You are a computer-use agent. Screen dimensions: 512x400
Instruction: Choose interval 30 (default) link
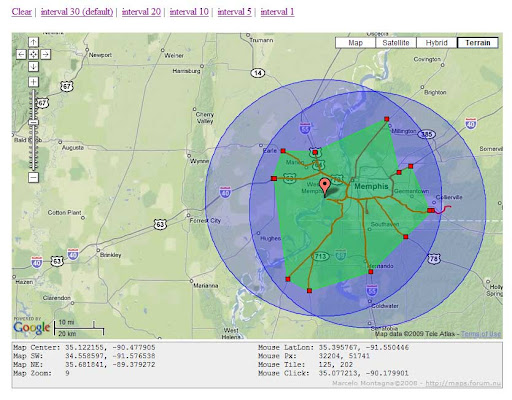pos(77,12)
